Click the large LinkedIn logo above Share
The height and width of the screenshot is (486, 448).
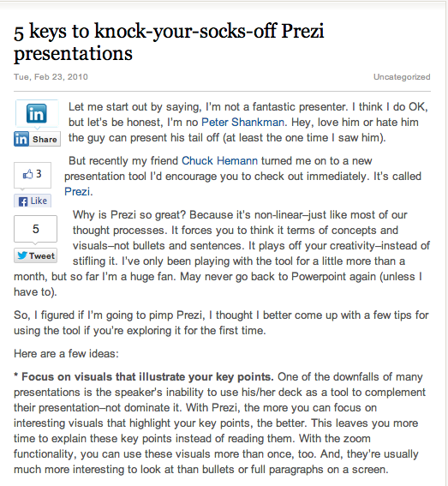(x=37, y=113)
